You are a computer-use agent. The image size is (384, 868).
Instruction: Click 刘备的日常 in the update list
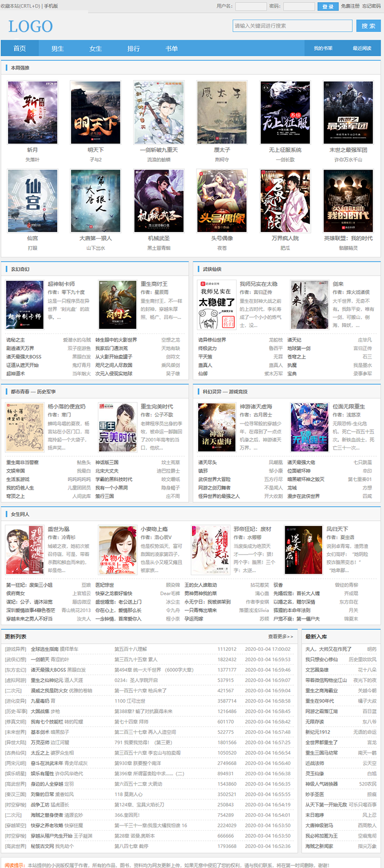42,794
